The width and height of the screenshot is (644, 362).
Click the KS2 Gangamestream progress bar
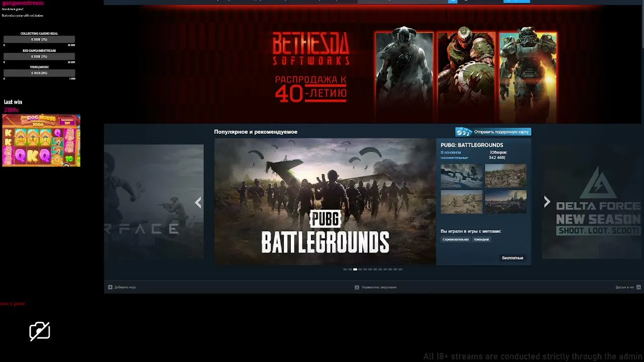(x=39, y=56)
